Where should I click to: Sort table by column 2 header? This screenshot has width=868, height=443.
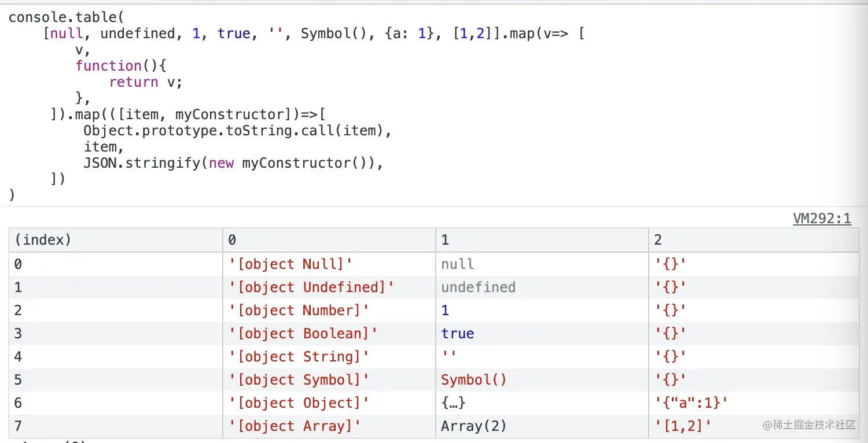(658, 240)
